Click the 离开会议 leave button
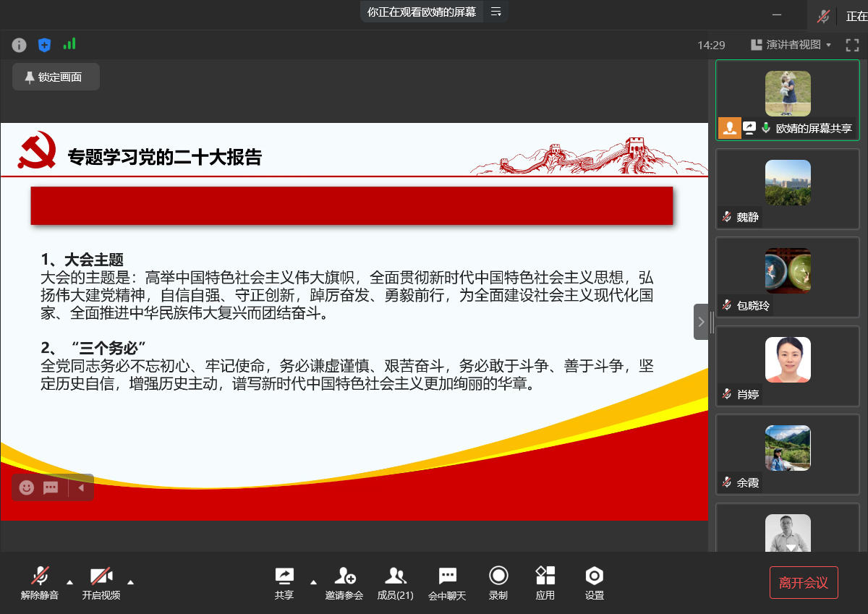Screen dimensions: 868x614 pos(803,582)
